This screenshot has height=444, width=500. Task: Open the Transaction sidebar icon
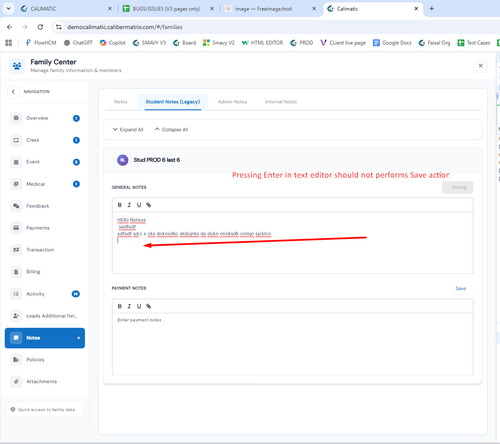pyautogui.click(x=16, y=250)
